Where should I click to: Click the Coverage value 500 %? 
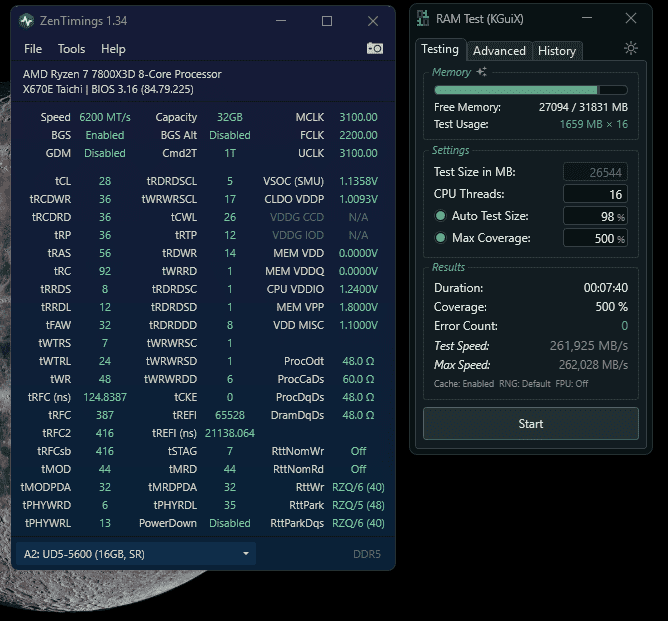(611, 307)
